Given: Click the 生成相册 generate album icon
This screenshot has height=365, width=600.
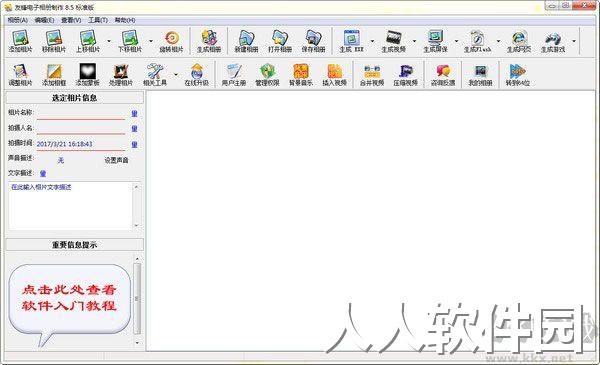Looking at the screenshot, I should 209,41.
